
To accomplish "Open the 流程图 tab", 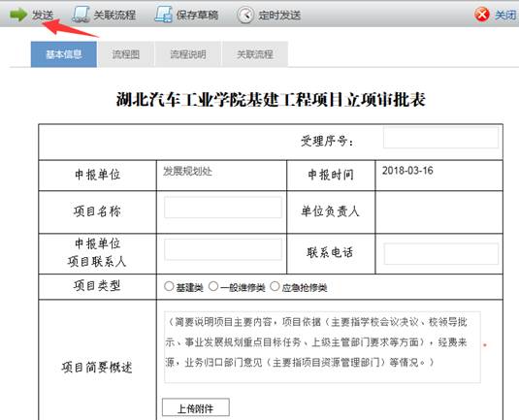I will [x=126, y=54].
